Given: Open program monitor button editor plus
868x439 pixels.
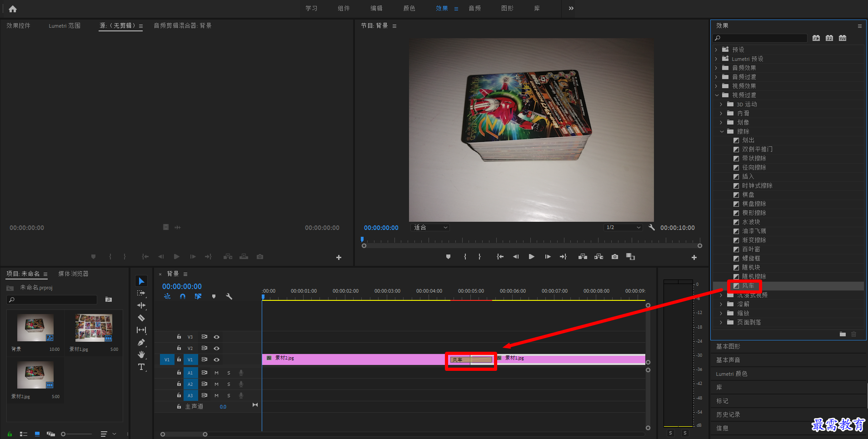Looking at the screenshot, I should (694, 257).
